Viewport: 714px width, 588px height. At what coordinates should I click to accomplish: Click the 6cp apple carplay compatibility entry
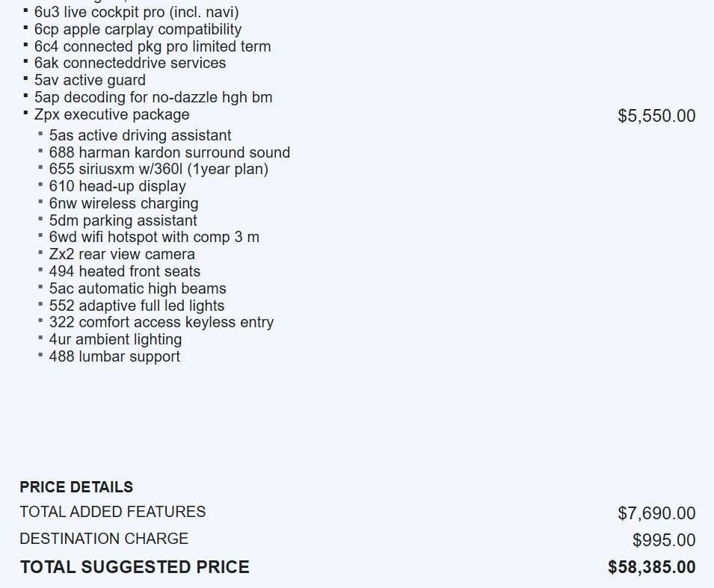(138, 29)
